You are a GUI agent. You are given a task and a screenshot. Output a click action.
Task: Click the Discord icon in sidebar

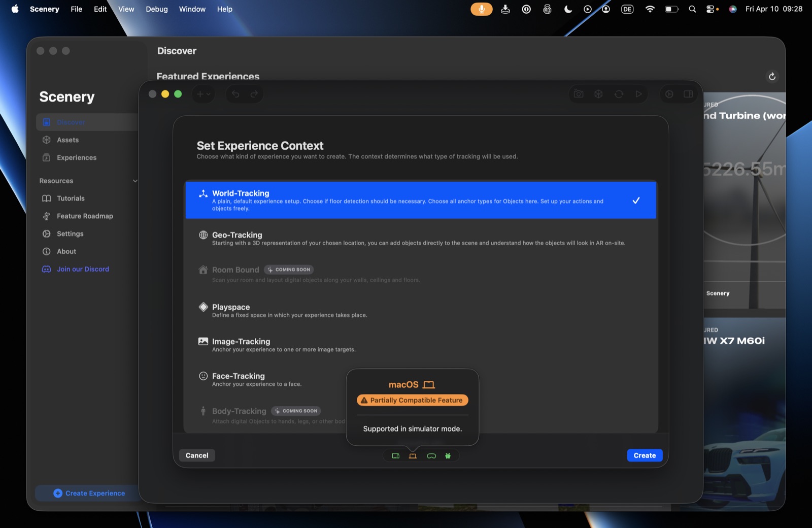coord(47,270)
